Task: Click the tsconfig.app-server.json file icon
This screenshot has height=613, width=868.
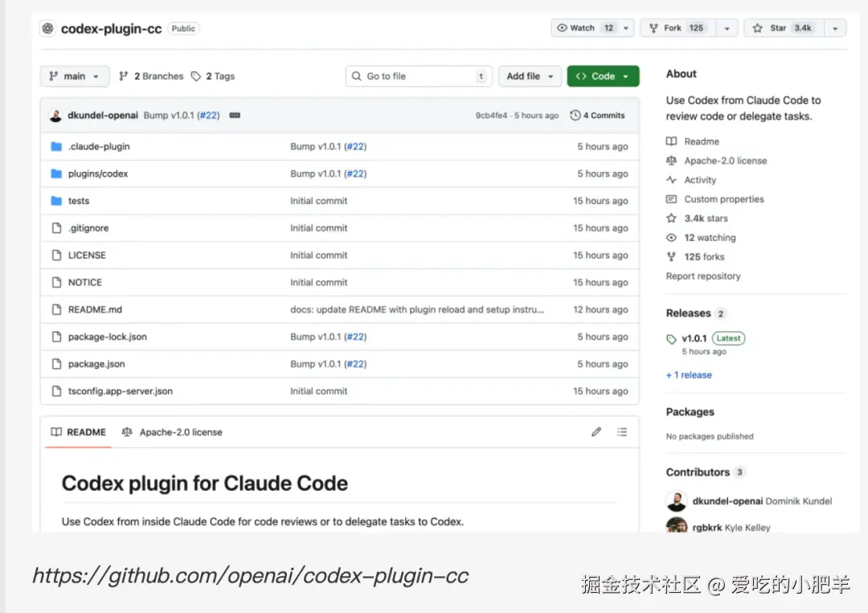Action: 56,390
